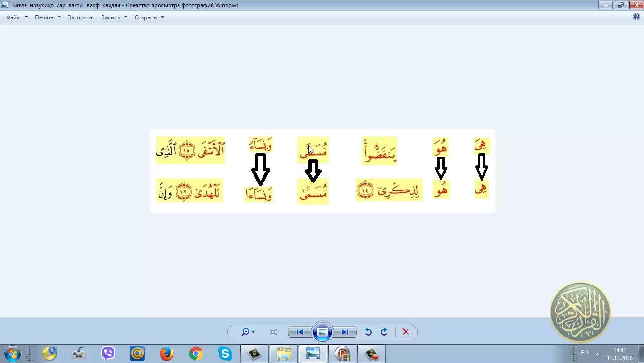Expand the Запись dropdown arrow
This screenshot has width=644, height=363.
point(126,17)
